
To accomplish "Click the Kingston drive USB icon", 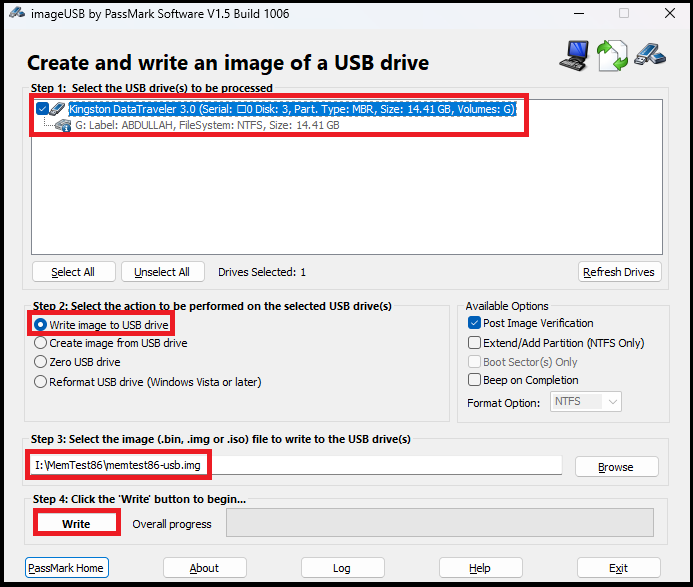I will coord(57,108).
